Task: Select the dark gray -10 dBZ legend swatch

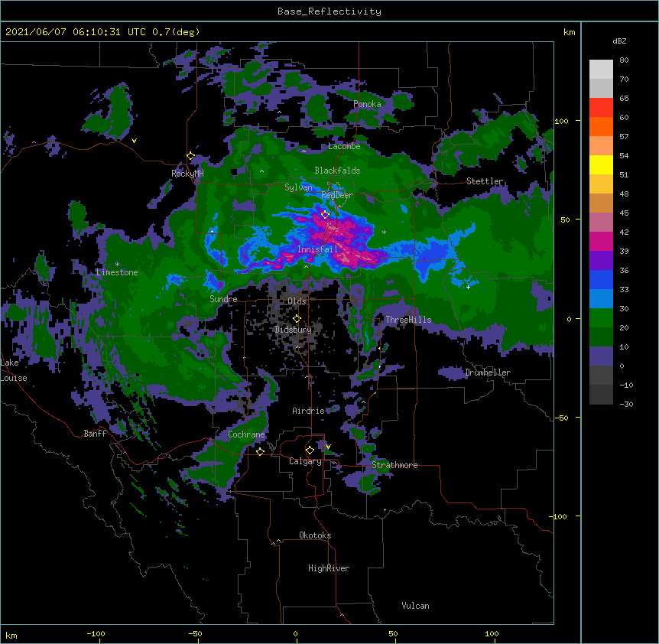Action: point(601,395)
